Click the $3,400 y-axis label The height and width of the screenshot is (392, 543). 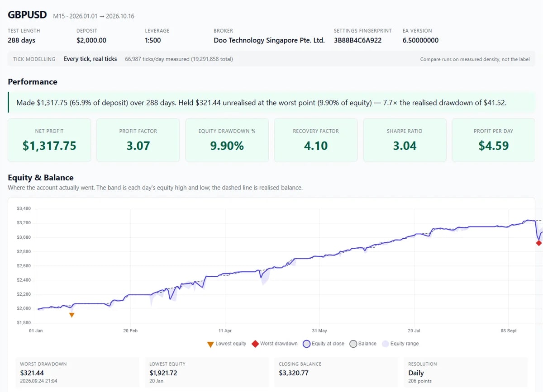coord(24,208)
